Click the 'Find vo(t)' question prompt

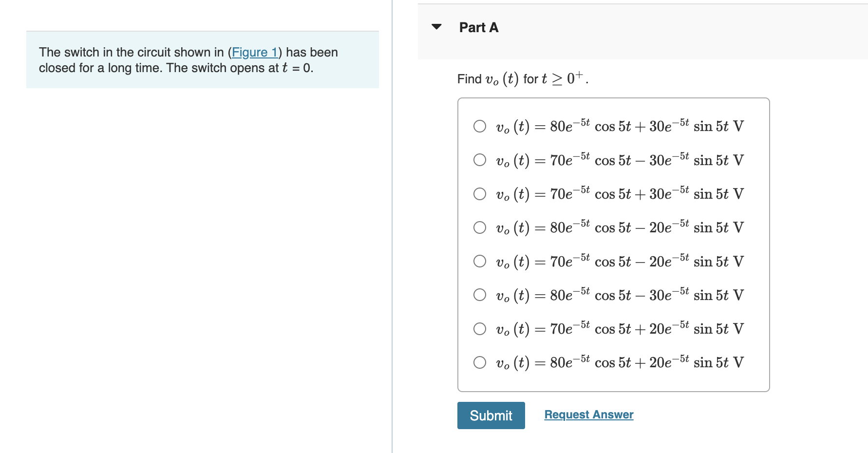click(x=522, y=78)
